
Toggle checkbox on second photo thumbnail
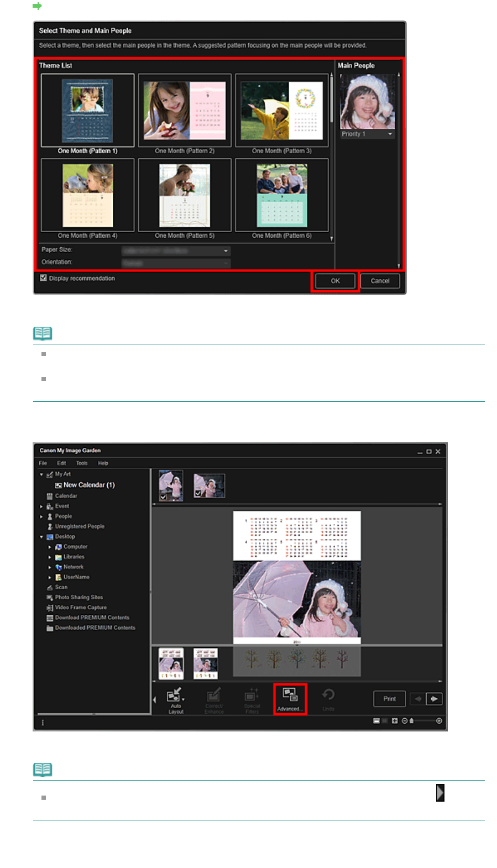tap(198, 493)
